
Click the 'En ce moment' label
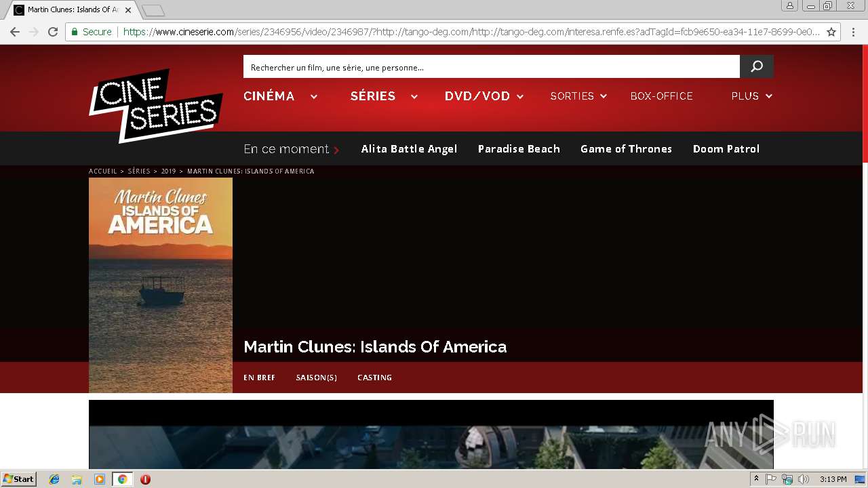tap(286, 149)
